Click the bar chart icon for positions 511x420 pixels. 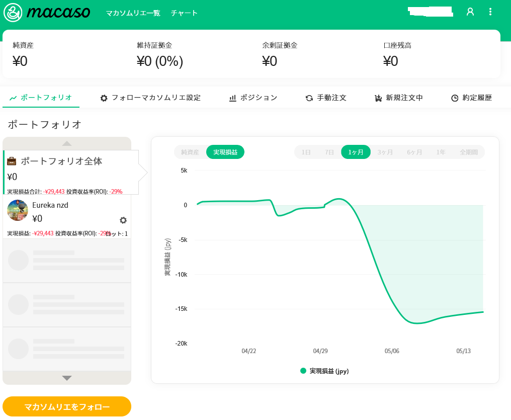[233, 98]
